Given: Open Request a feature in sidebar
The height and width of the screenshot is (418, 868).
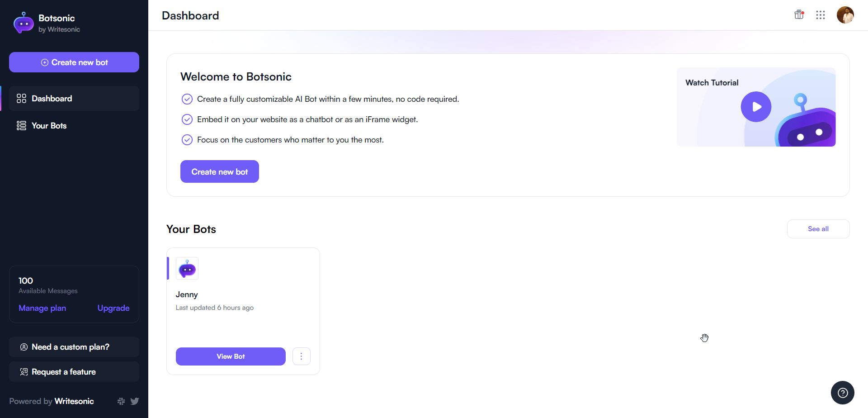Looking at the screenshot, I should click(63, 371).
